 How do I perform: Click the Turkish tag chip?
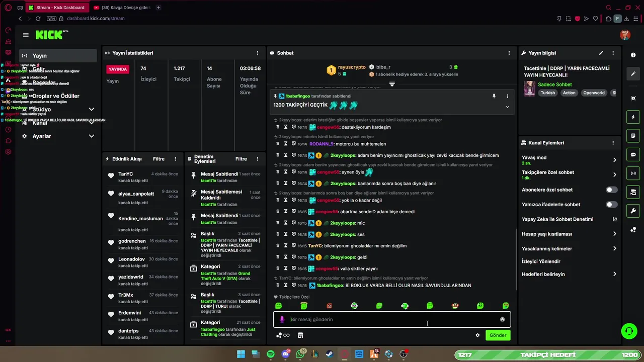click(548, 93)
